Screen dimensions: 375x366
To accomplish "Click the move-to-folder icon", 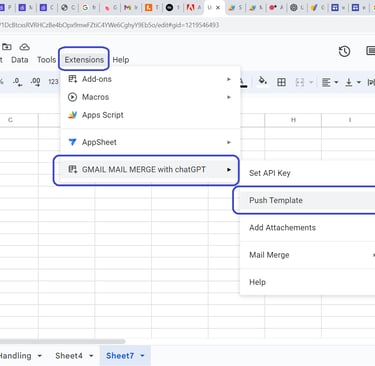I will click(x=7, y=47).
